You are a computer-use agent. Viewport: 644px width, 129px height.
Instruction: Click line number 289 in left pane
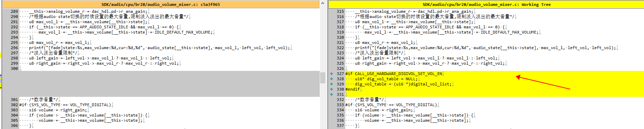point(14,11)
